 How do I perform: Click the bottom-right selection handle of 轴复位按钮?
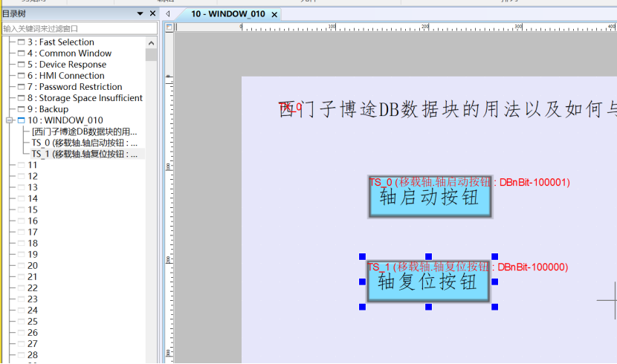(495, 307)
